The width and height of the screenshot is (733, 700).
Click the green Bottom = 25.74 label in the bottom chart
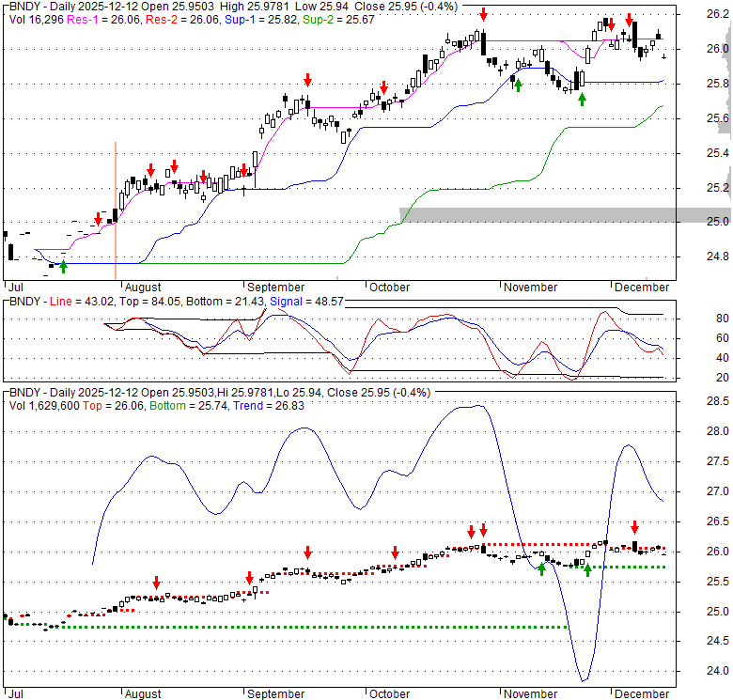189,406
